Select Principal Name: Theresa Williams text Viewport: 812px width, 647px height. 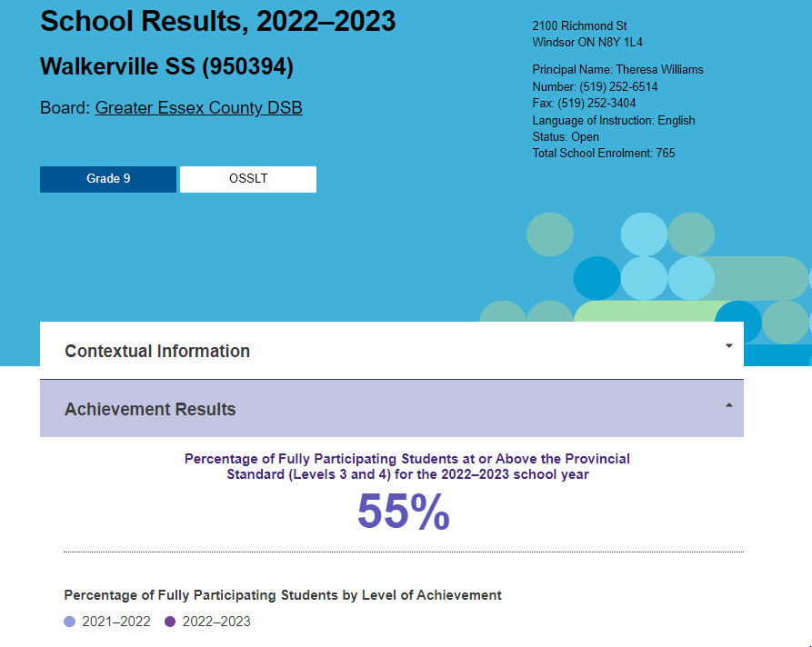[617, 69]
